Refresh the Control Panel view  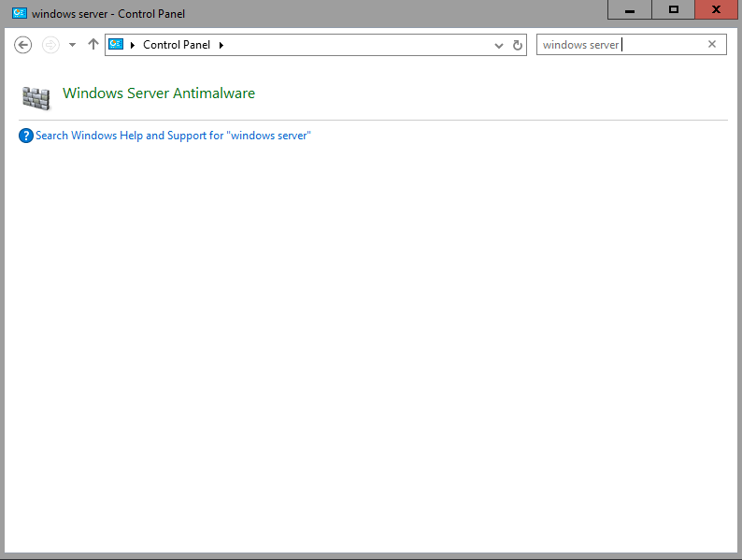518,45
